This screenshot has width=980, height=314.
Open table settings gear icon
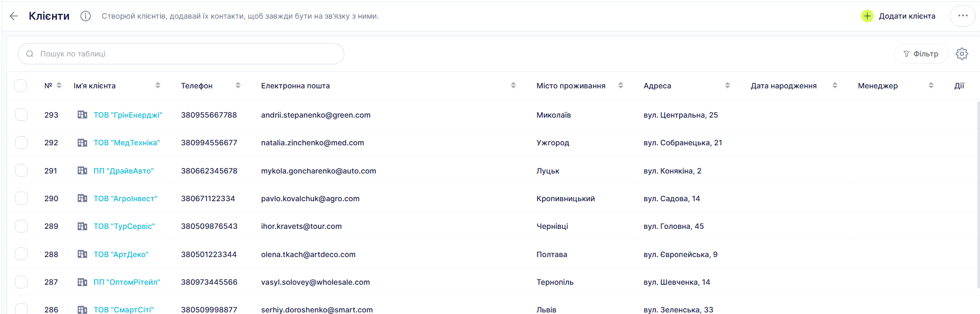click(961, 54)
